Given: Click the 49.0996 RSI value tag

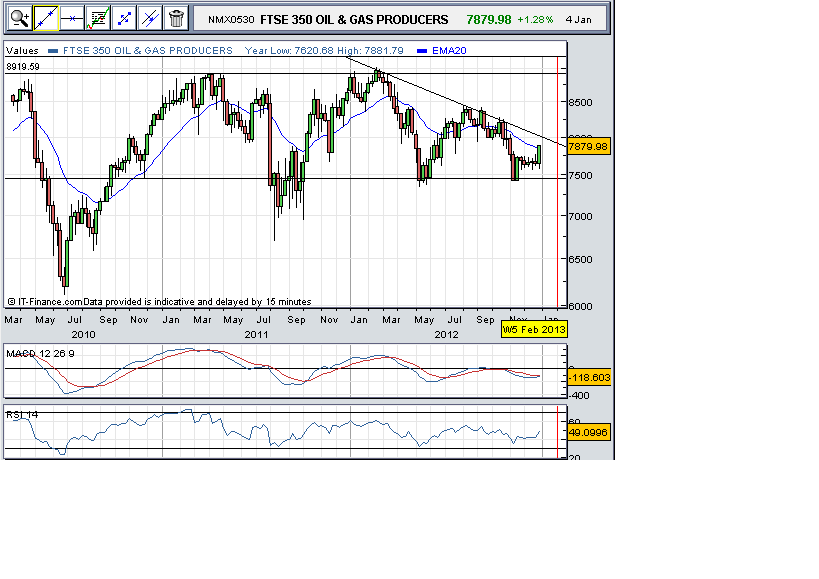Looking at the screenshot, I should (588, 433).
